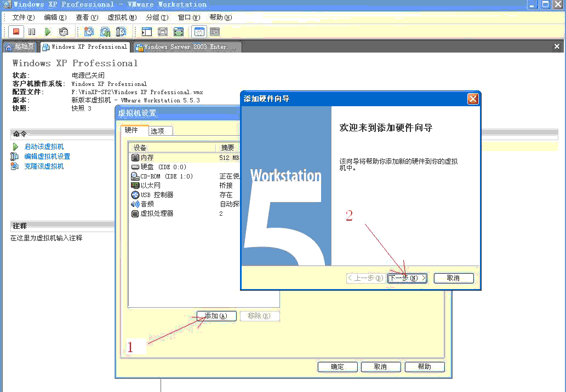Screen dimensions: 566x392
Task: Maximize the VMware Workstation window
Action: click(545, 4)
